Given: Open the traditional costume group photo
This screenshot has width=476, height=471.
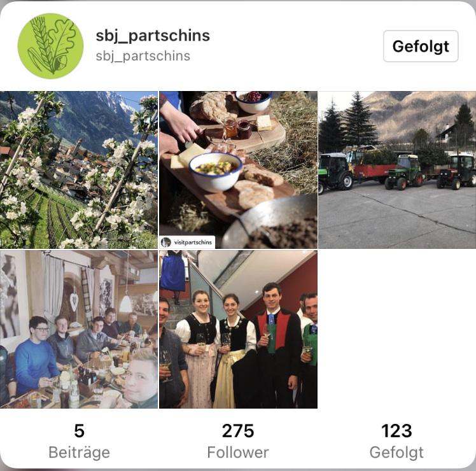Looking at the screenshot, I should (238, 329).
